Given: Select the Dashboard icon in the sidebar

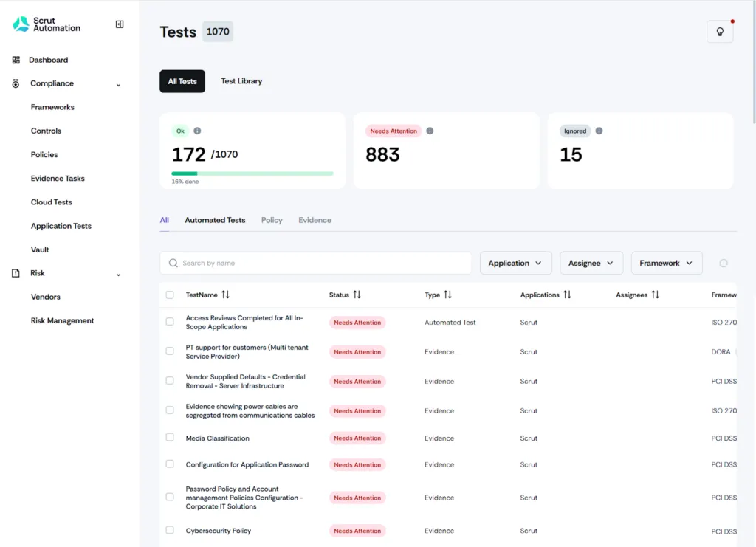Looking at the screenshot, I should (16, 60).
